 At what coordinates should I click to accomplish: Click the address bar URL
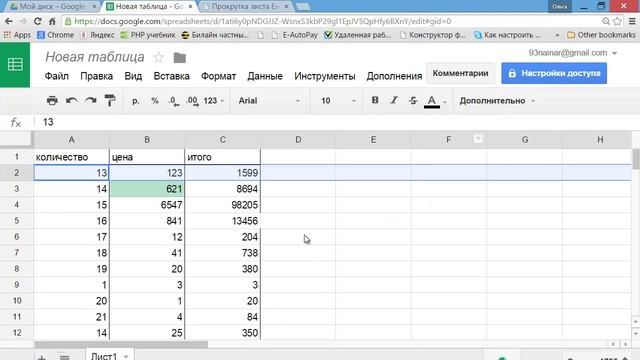tap(262, 21)
